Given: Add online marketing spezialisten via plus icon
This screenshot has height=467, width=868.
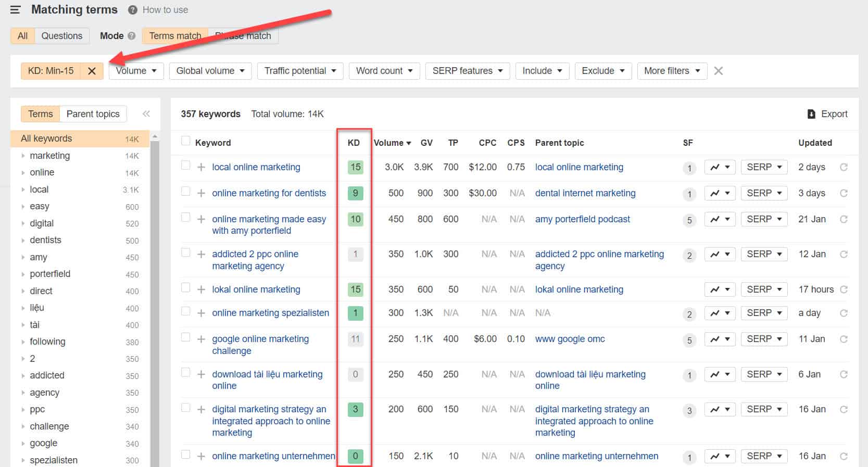Looking at the screenshot, I should (201, 313).
